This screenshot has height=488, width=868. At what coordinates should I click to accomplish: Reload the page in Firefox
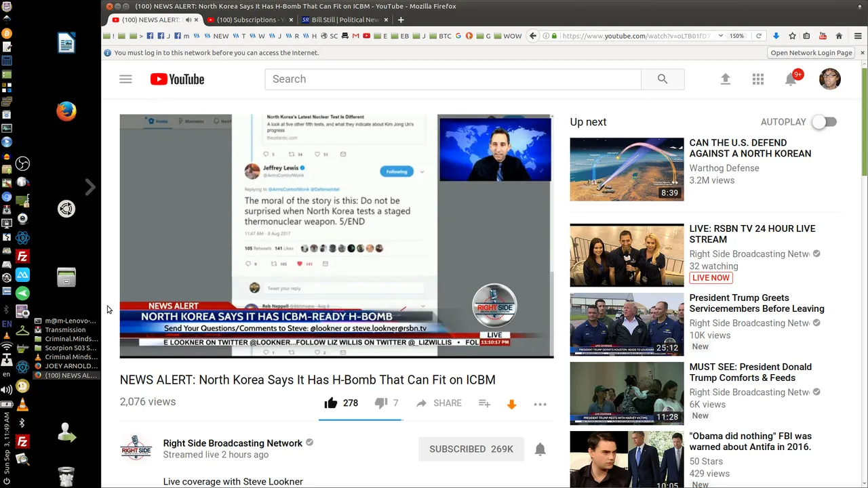[758, 36]
